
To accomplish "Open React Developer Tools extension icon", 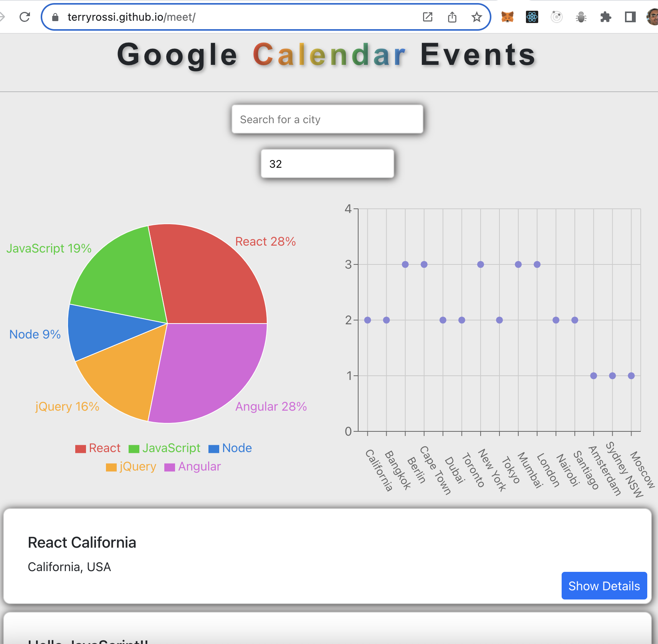I will coord(532,17).
